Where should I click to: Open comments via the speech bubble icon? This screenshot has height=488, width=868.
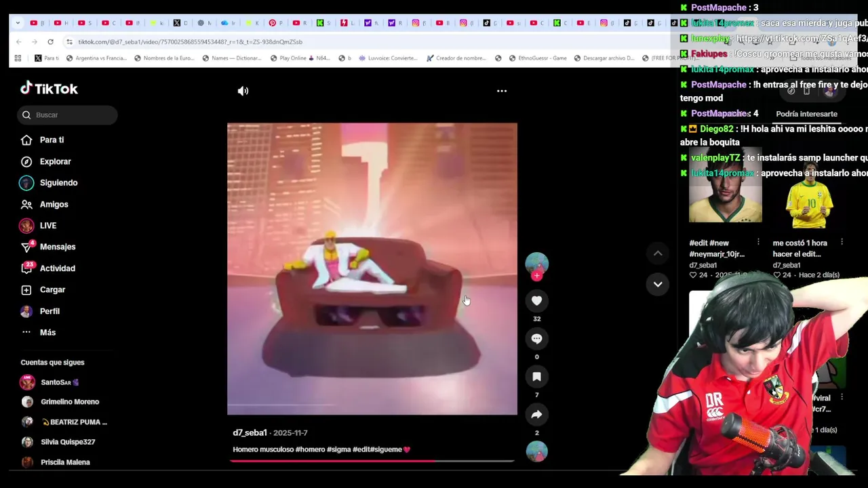click(x=536, y=338)
